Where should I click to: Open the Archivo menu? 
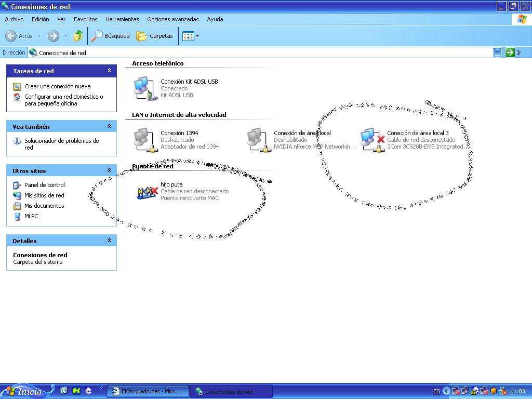(14, 19)
